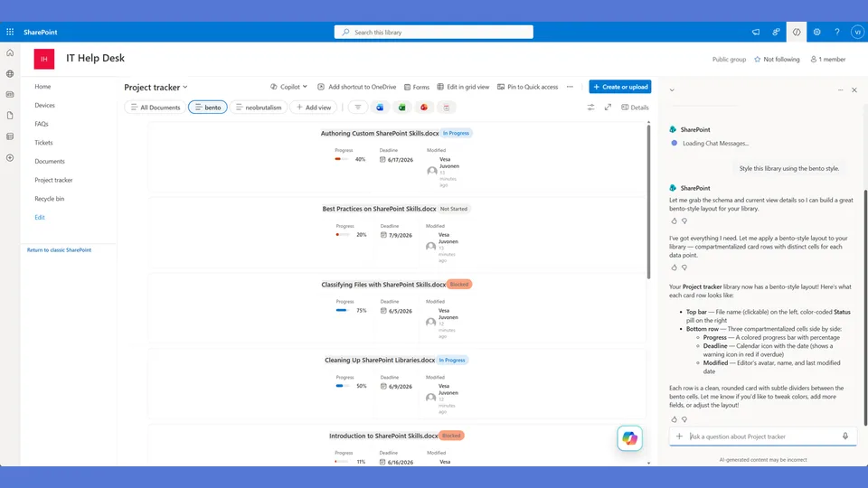Open the Copilot dropdown menu

(x=289, y=87)
